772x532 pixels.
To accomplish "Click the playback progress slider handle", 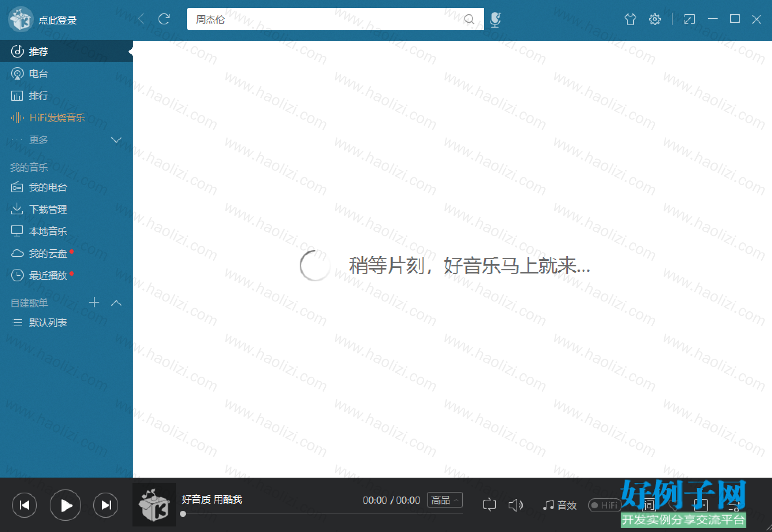I will pyautogui.click(x=183, y=514).
